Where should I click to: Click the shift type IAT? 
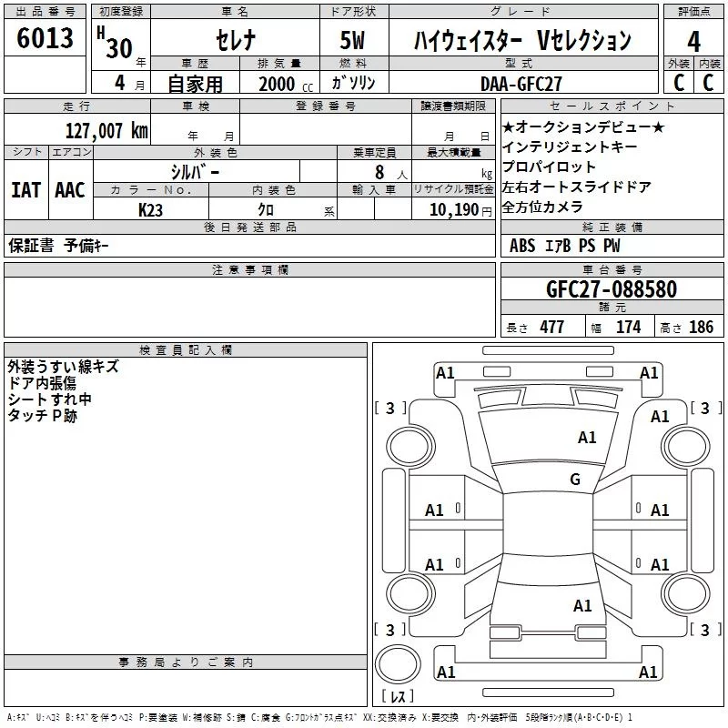click(26, 190)
